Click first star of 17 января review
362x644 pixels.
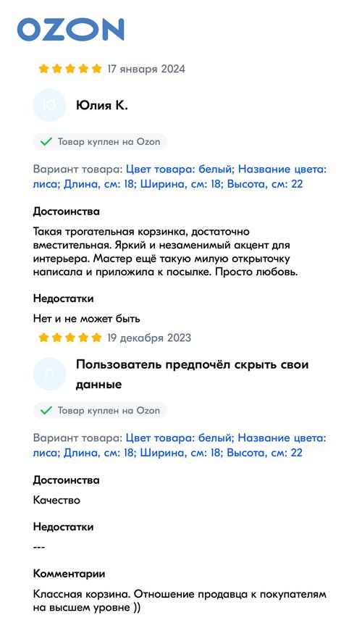[43, 69]
